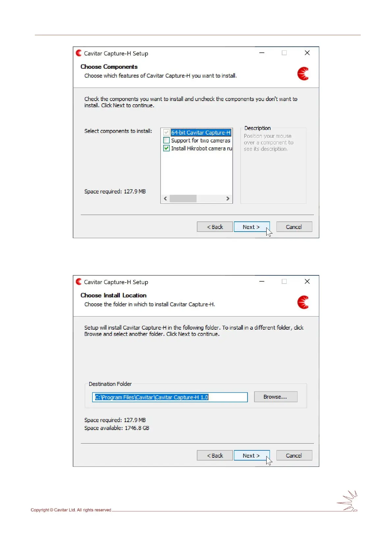
Task: Click the left arrow of the component list scrollbar
Action: 165,198
